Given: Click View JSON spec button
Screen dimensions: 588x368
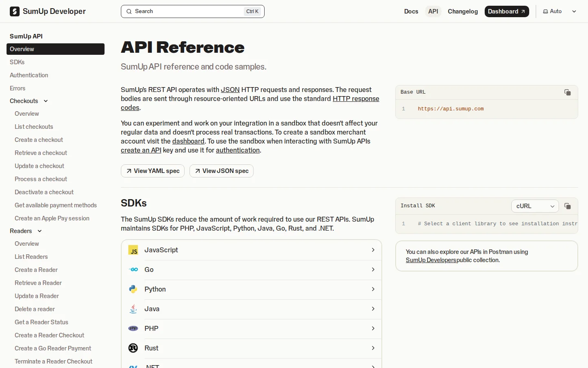Looking at the screenshot, I should (221, 171).
